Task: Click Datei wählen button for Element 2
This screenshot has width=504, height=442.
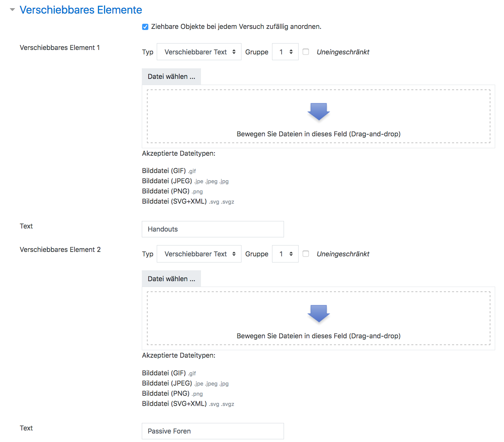Action: pos(171,279)
